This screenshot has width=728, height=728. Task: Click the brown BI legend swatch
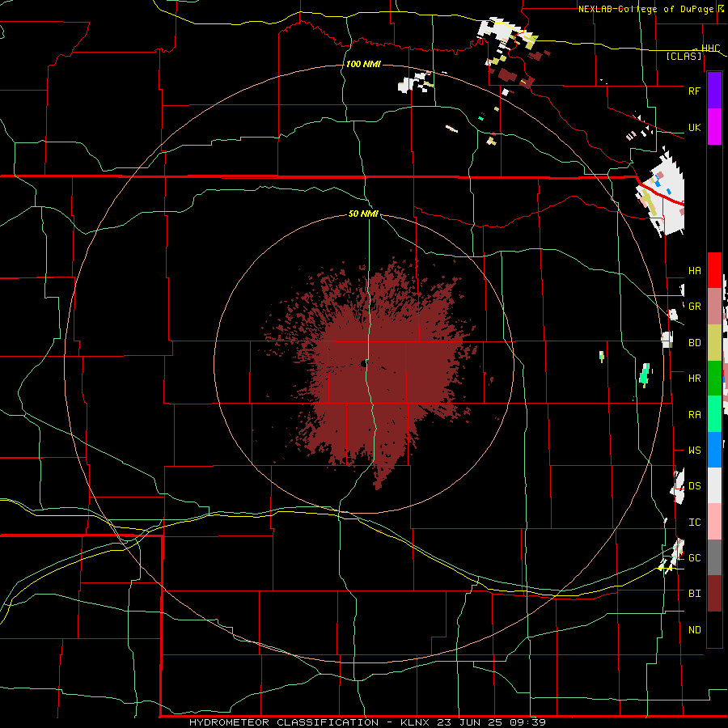pos(714,594)
